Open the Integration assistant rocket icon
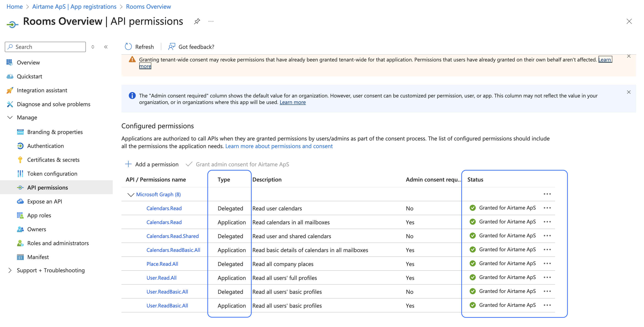Image resolution: width=644 pixels, height=327 pixels. point(10,90)
